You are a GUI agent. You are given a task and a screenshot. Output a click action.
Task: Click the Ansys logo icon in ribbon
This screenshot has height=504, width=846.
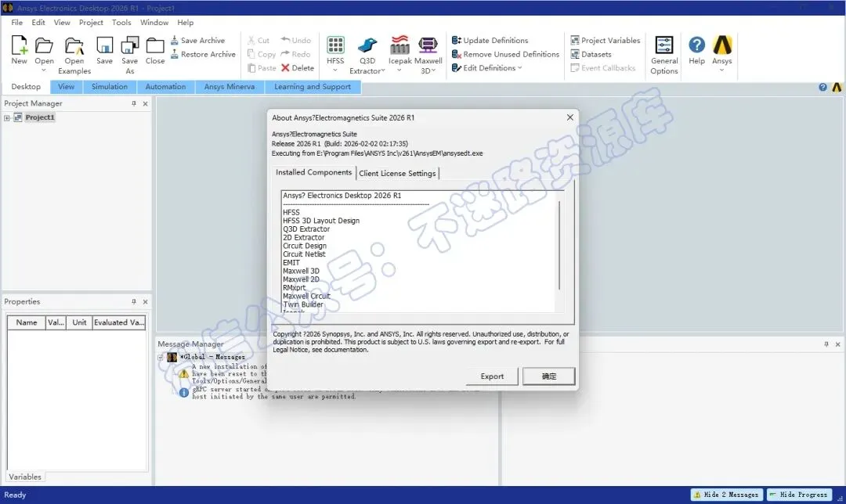coord(722,45)
